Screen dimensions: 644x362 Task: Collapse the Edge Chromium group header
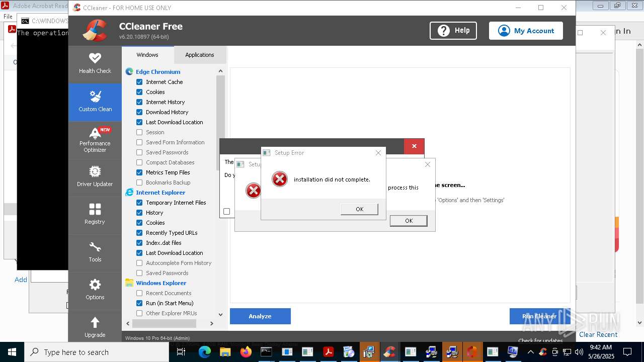pos(158,72)
